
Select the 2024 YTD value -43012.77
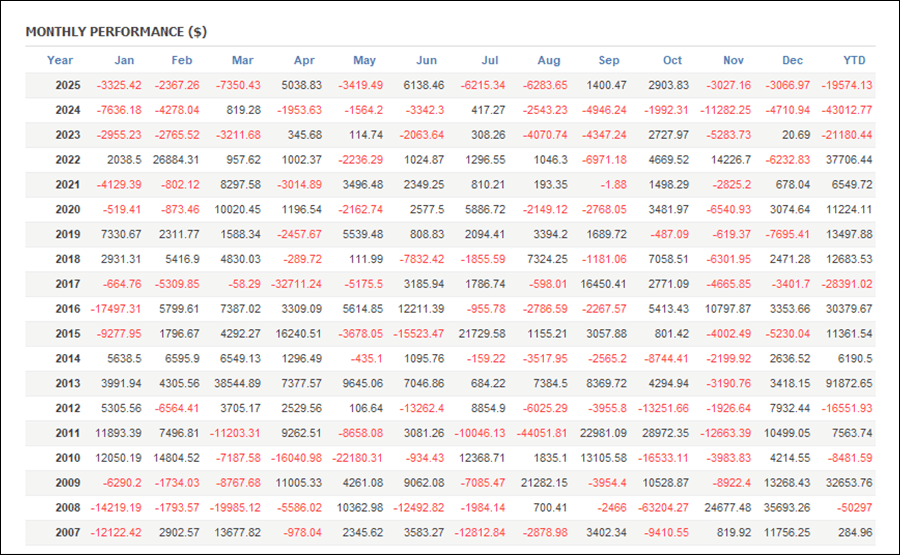click(842, 110)
